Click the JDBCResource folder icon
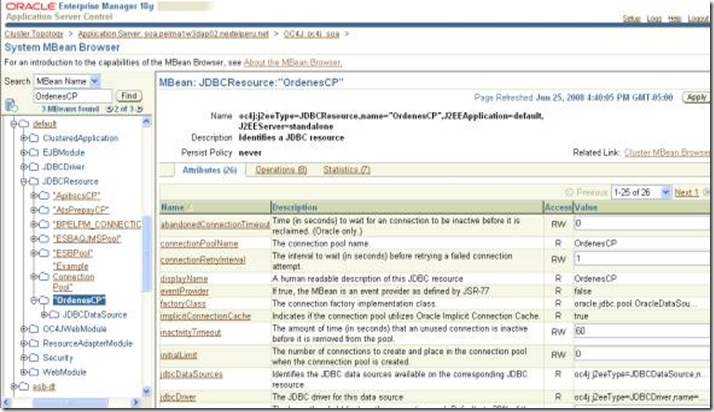714x412 pixels. click(34, 181)
